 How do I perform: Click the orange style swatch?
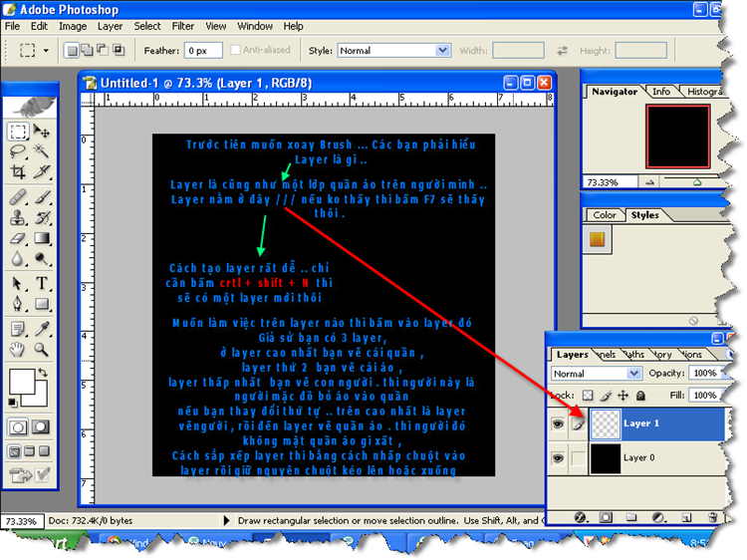click(x=597, y=239)
